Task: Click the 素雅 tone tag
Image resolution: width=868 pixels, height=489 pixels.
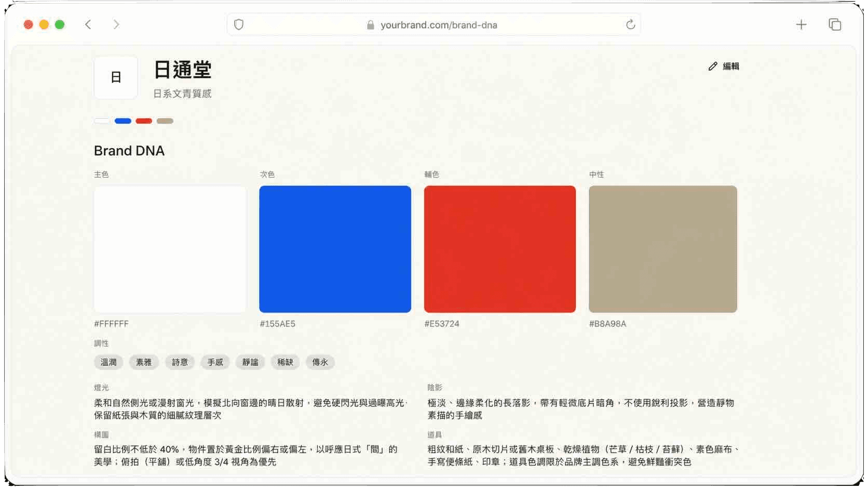Action: click(x=144, y=362)
